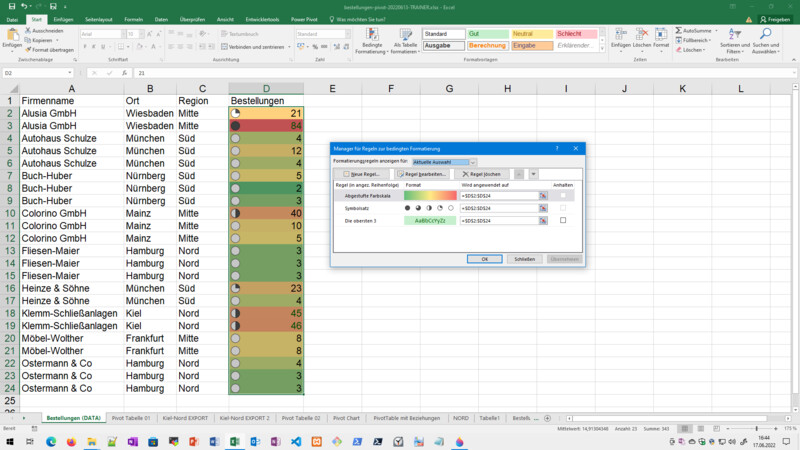Click the formula bar showing 21

click(x=464, y=73)
